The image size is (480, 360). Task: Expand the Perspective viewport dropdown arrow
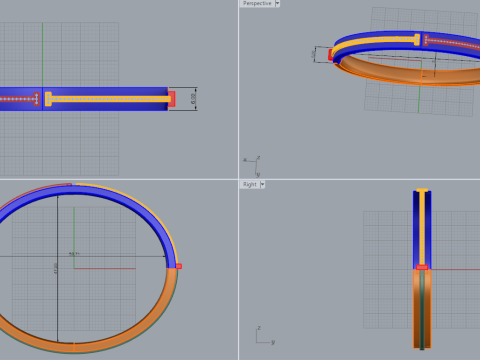[x=277, y=3]
